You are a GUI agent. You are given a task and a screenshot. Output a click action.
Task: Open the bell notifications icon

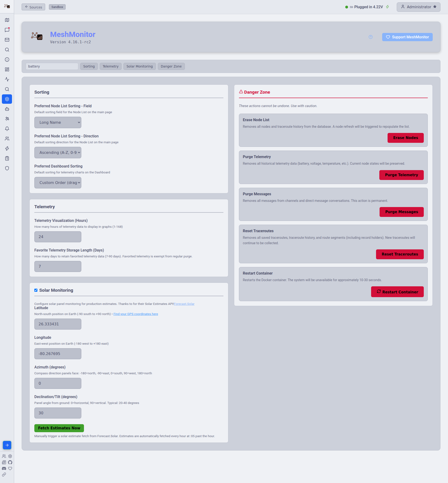tap(7, 129)
